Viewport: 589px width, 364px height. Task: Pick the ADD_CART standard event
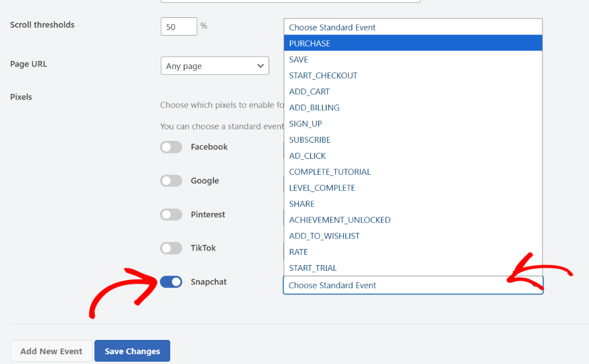[x=309, y=92]
